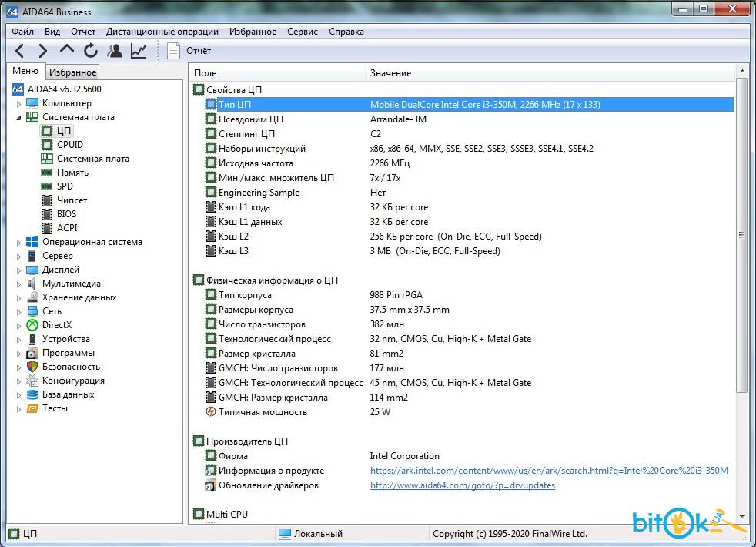
Task: Open the Файл menu
Action: [22, 32]
